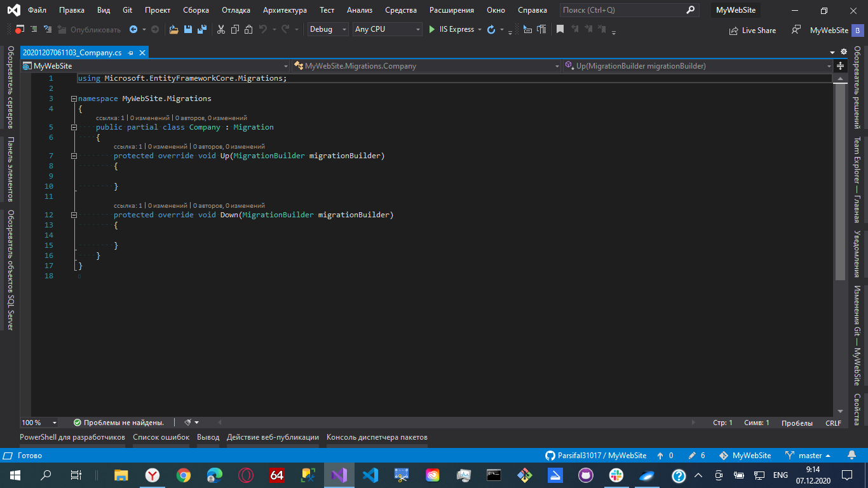
Task: Click the Redo arrow icon
Action: [286, 29]
